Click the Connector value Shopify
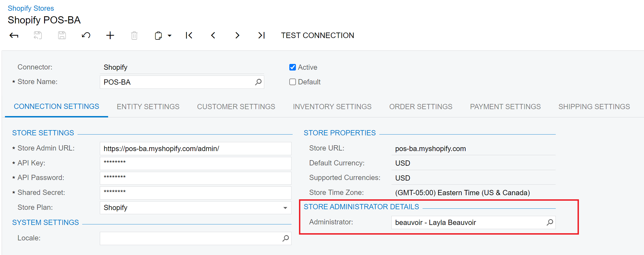This screenshot has width=644, height=255. tap(116, 67)
